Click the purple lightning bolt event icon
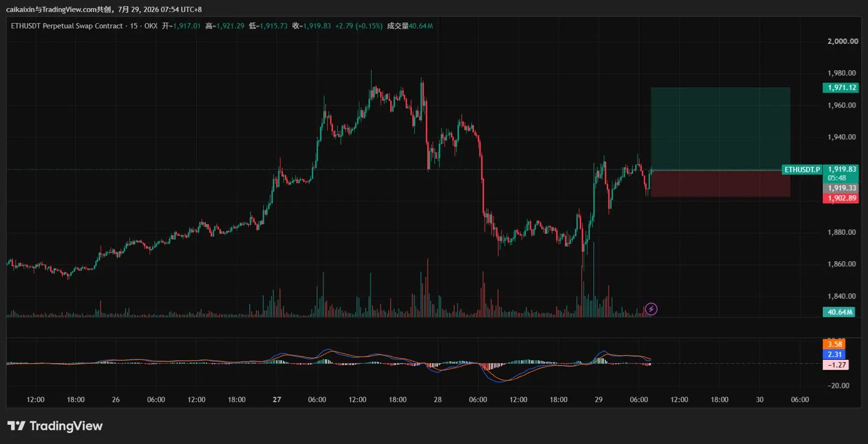The image size is (868, 444). point(651,309)
